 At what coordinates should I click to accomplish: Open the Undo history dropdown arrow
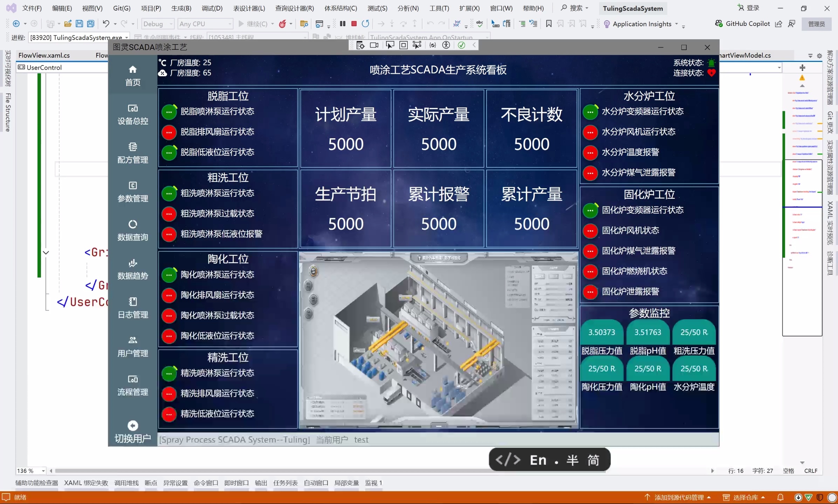click(x=115, y=24)
